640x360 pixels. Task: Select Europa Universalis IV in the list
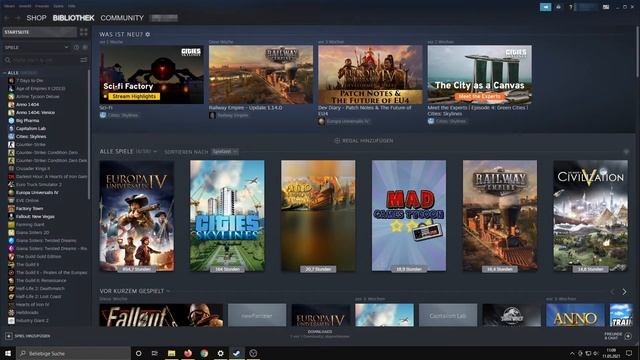pyautogui.click(x=37, y=192)
